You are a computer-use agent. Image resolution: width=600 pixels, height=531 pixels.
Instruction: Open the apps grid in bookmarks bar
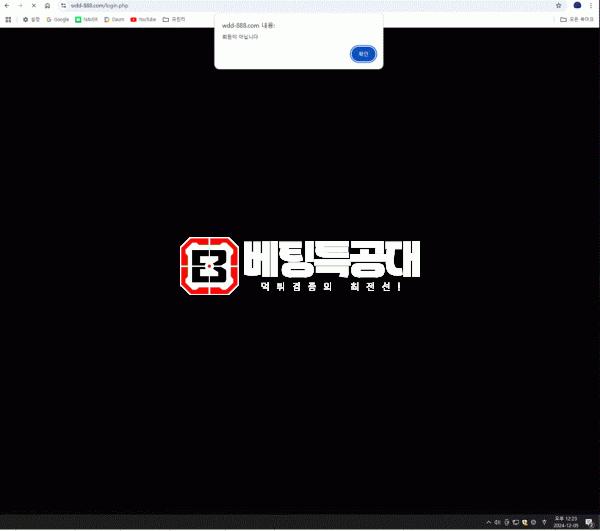[8, 20]
